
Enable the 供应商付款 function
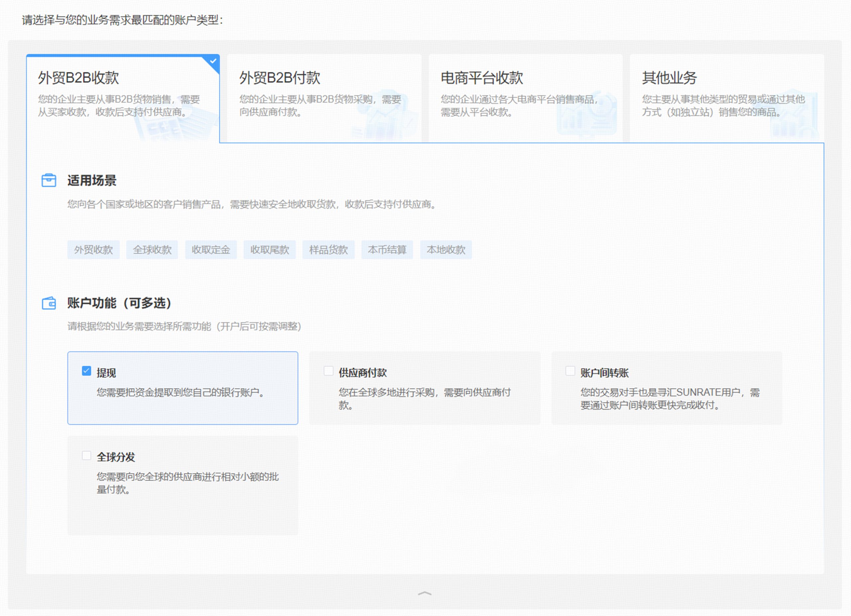pos(329,370)
